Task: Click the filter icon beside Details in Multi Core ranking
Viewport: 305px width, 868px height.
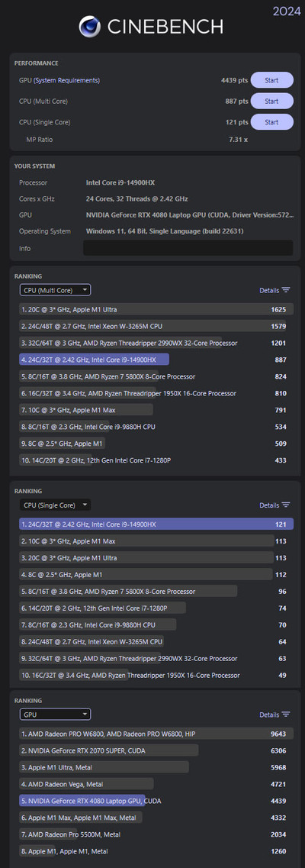Action: 286,290
